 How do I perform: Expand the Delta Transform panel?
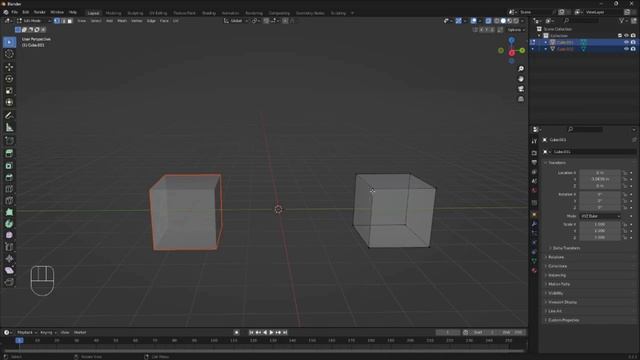point(566,248)
